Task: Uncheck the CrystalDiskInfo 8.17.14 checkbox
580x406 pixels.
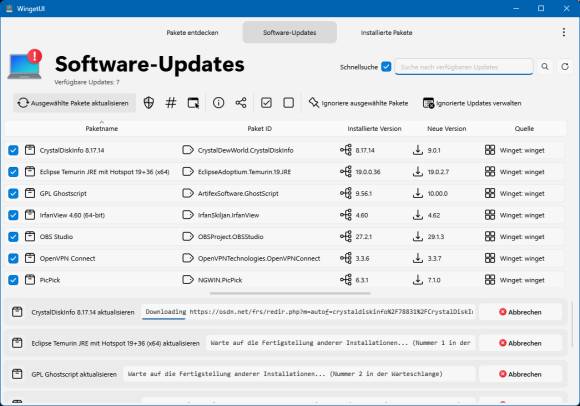Action: tap(13, 150)
